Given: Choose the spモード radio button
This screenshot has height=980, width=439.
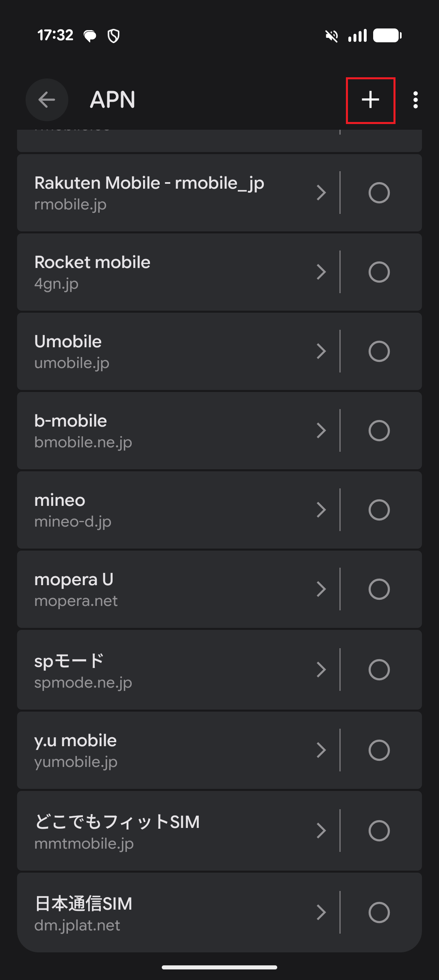Looking at the screenshot, I should 379,670.
